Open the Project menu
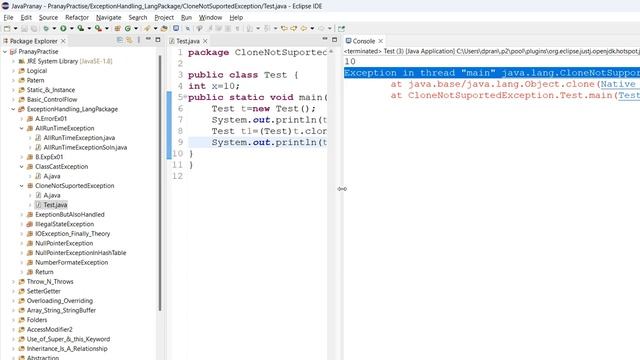Viewport: 640px width, 360px height. point(164,18)
